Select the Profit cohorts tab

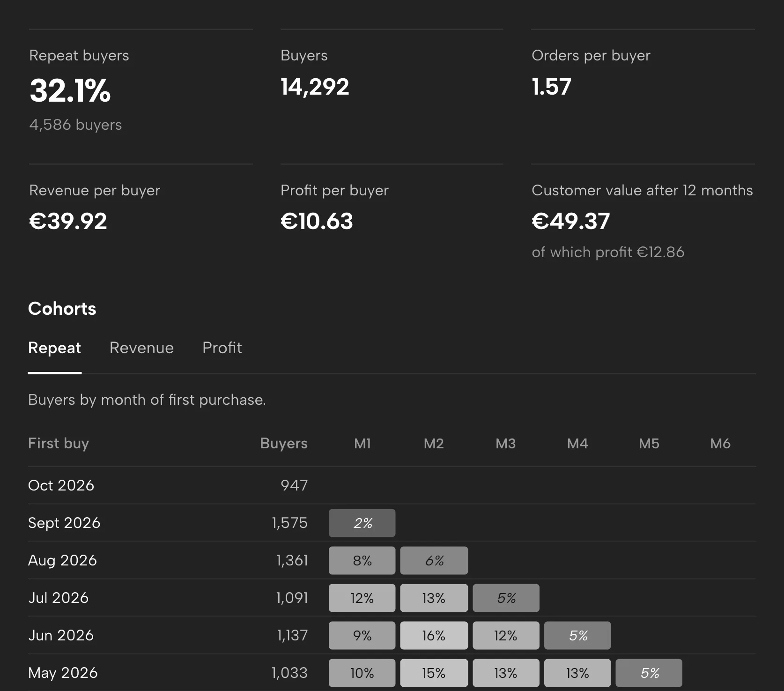(222, 348)
